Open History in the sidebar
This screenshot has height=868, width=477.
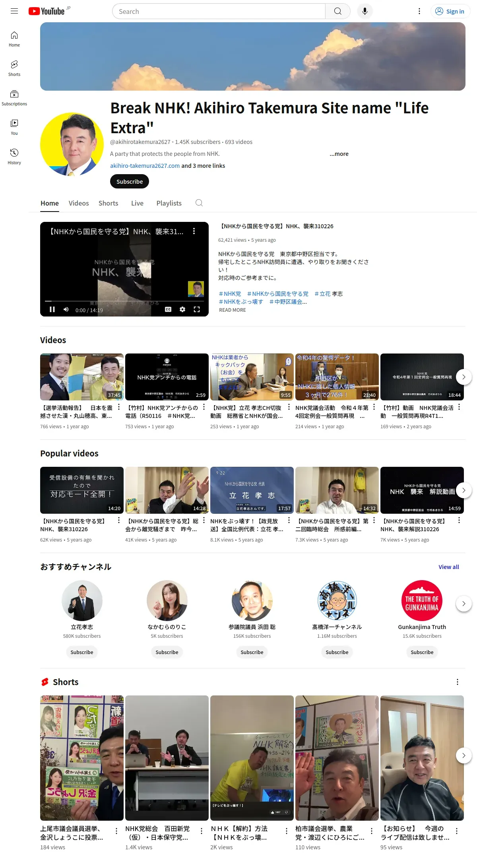tap(14, 157)
